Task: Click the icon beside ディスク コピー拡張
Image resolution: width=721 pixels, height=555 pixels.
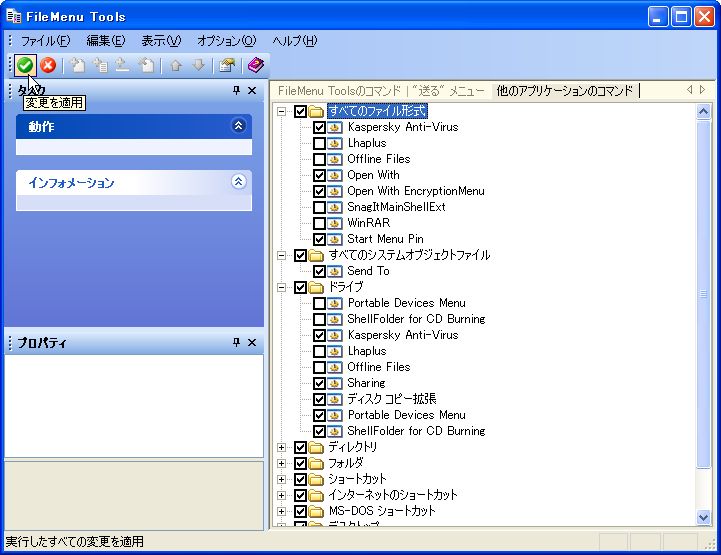Action: point(335,399)
